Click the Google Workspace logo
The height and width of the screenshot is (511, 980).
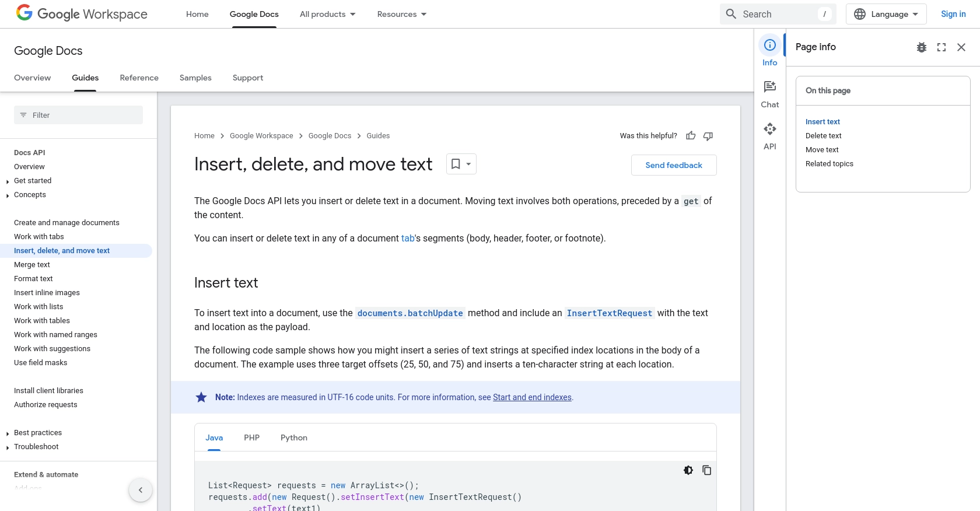coord(82,13)
